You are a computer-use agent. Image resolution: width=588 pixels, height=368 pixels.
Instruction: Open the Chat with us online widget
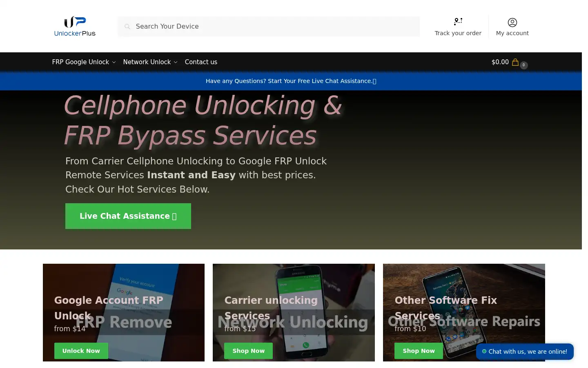525,352
